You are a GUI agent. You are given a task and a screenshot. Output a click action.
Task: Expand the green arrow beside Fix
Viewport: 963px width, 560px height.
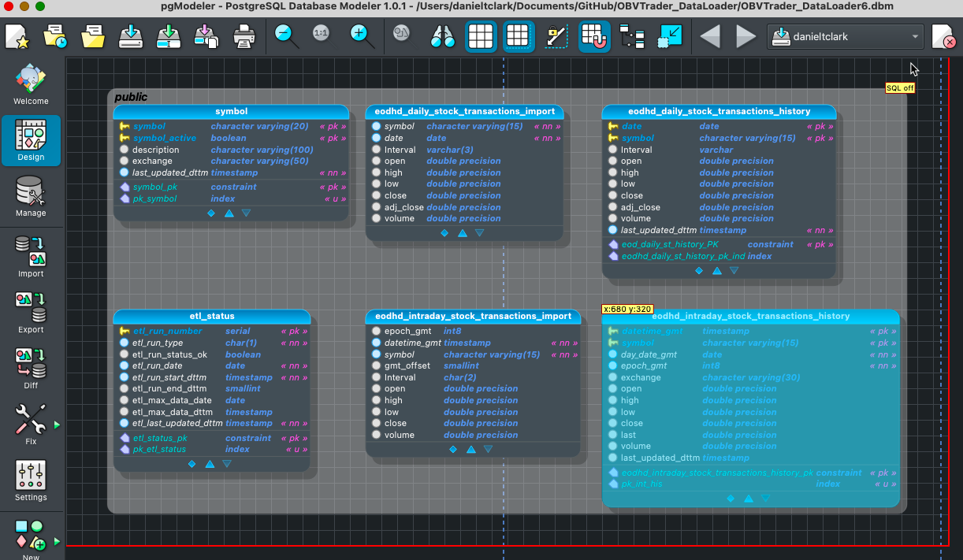(57, 425)
